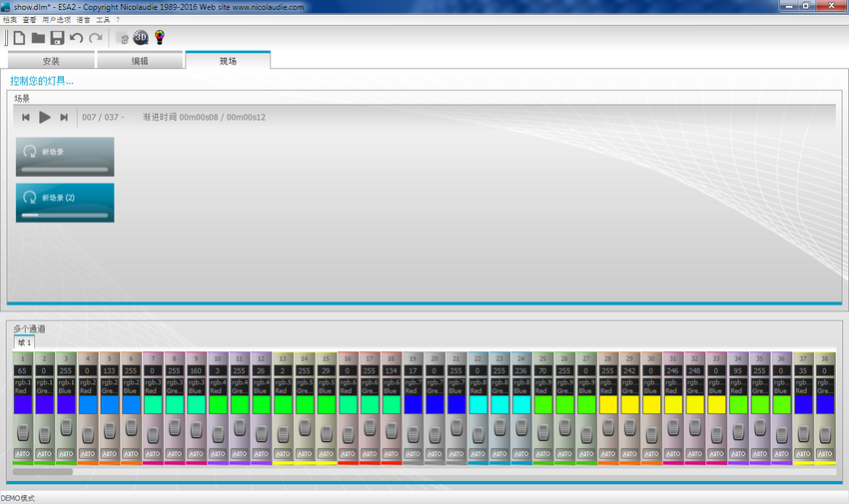Click the colored light bulb icon

pyautogui.click(x=159, y=37)
